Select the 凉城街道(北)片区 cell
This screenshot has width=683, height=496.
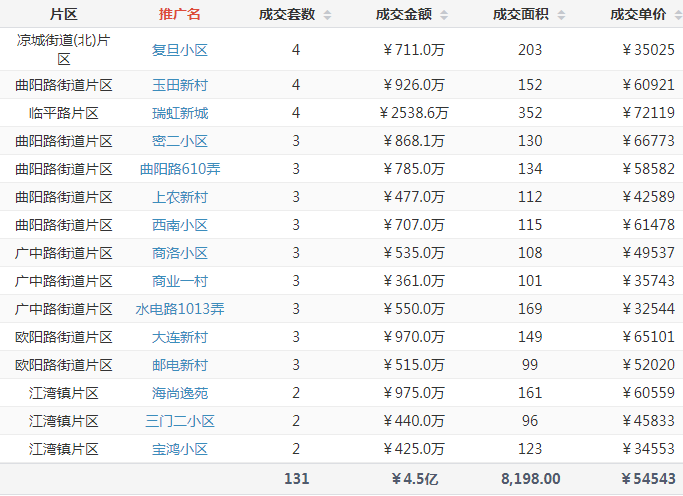tap(64, 50)
